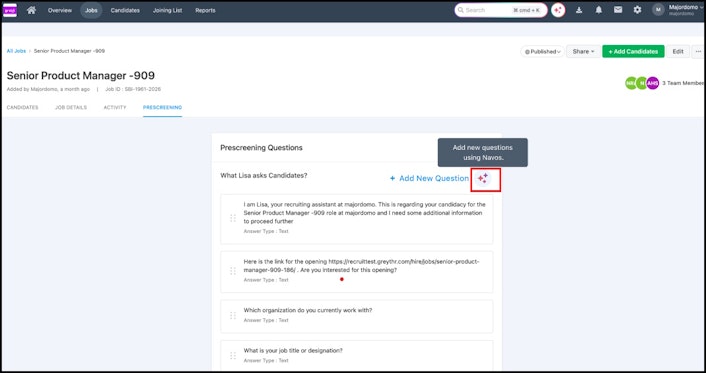Go back to All Jobs breadcrumb
This screenshot has width=706, height=373.
[16, 51]
